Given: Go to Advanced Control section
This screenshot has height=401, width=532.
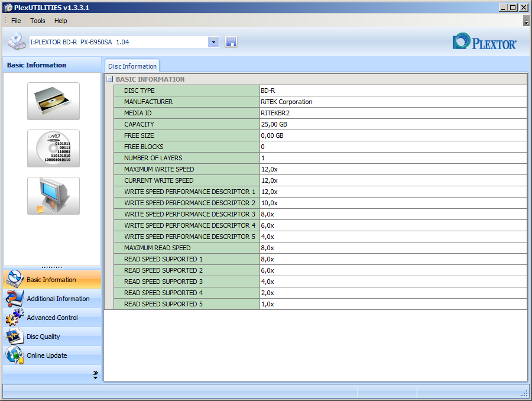Looking at the screenshot, I should point(52,318).
